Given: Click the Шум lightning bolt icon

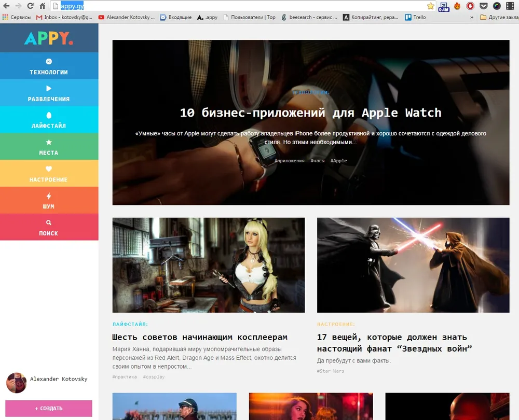Looking at the screenshot, I should coord(49,196).
